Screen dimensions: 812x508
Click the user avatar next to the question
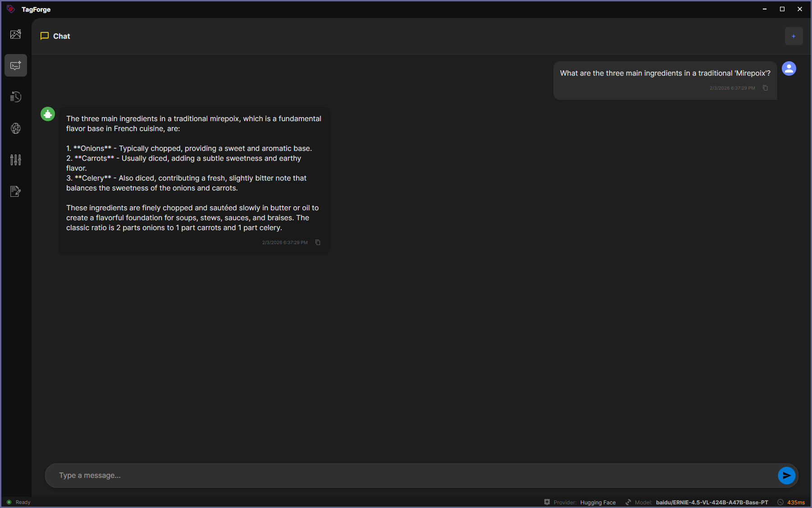click(789, 68)
